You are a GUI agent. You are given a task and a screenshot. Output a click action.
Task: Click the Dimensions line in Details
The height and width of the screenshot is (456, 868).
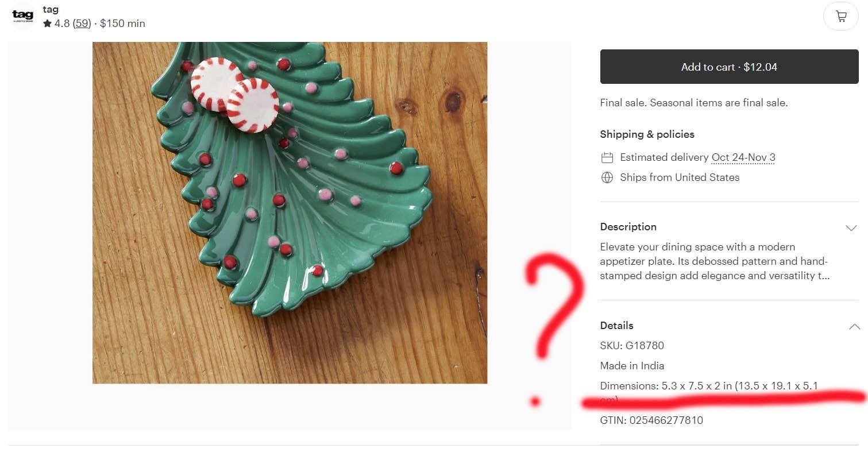pos(709,392)
